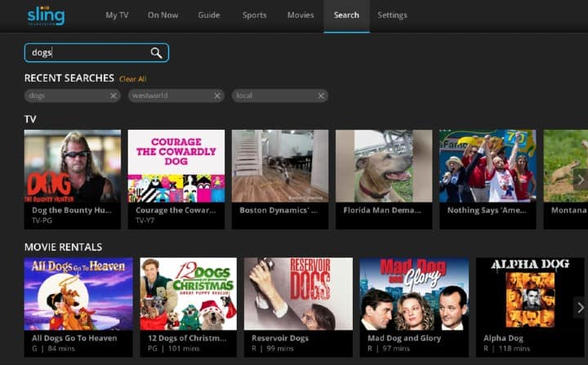The width and height of the screenshot is (588, 365).
Task: Click the 'Alpha Dog' title text
Action: (503, 338)
